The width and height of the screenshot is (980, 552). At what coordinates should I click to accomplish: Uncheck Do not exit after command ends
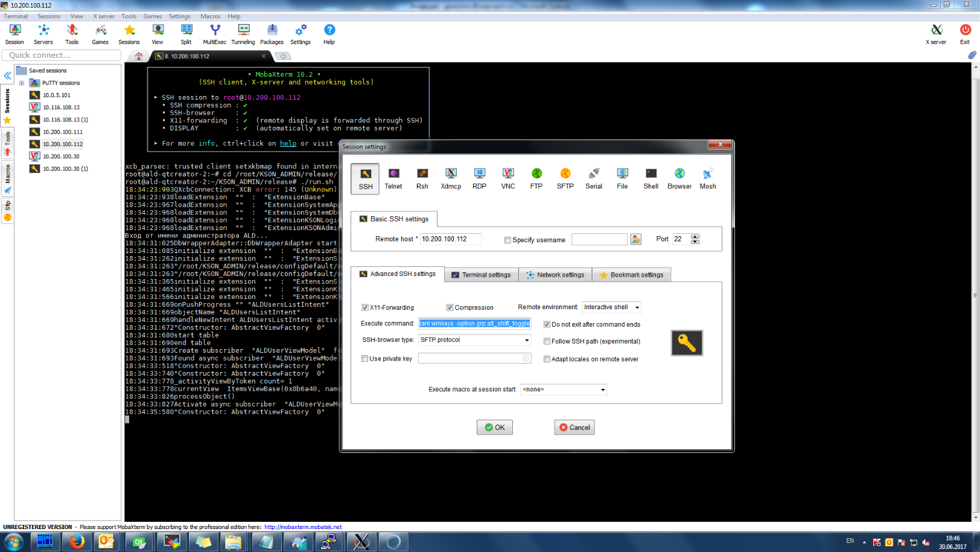pyautogui.click(x=547, y=324)
